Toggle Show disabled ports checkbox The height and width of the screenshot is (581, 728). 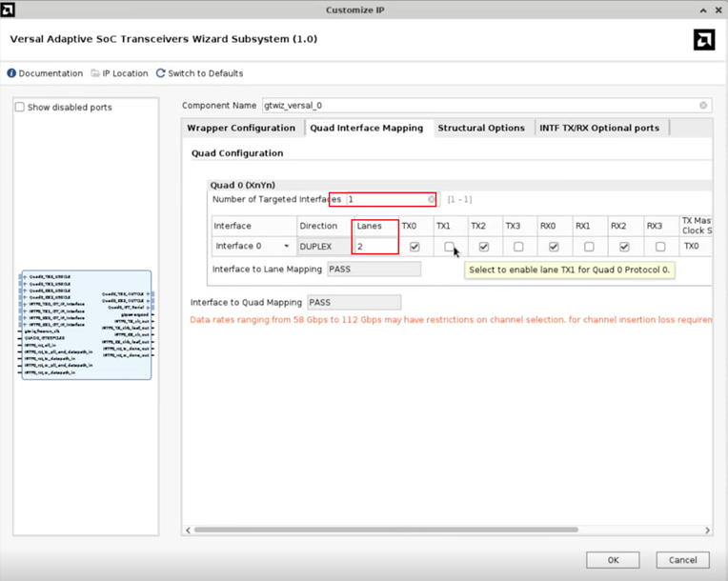point(19,108)
